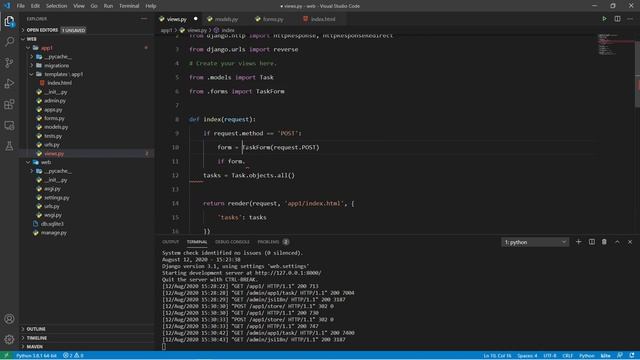Open the Selection menu
Screen dimensions: 640x360
pos(56,6)
